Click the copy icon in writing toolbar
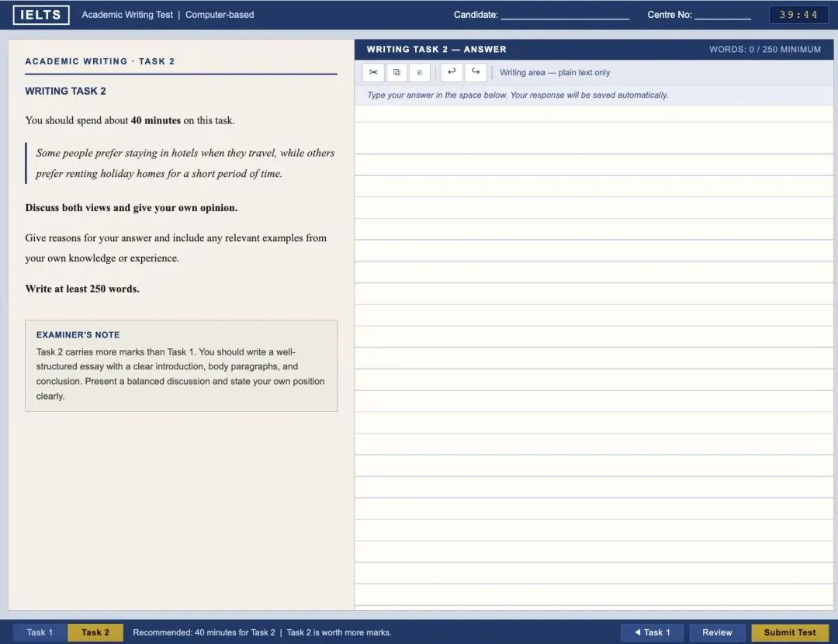 coord(396,72)
